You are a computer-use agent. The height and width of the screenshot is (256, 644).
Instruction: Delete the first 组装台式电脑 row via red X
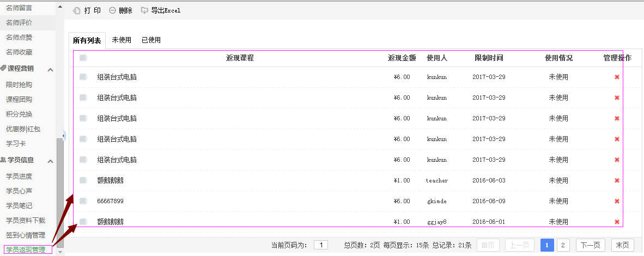tap(617, 77)
